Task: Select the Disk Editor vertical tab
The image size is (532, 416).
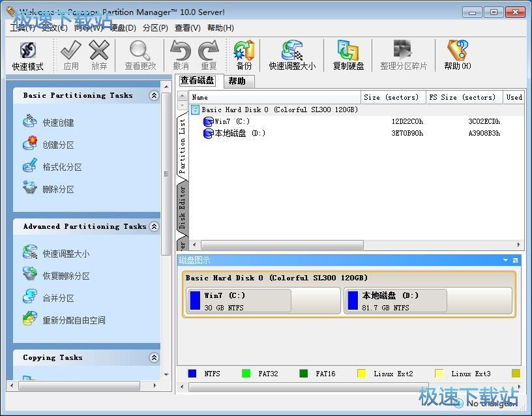Action: point(183,207)
